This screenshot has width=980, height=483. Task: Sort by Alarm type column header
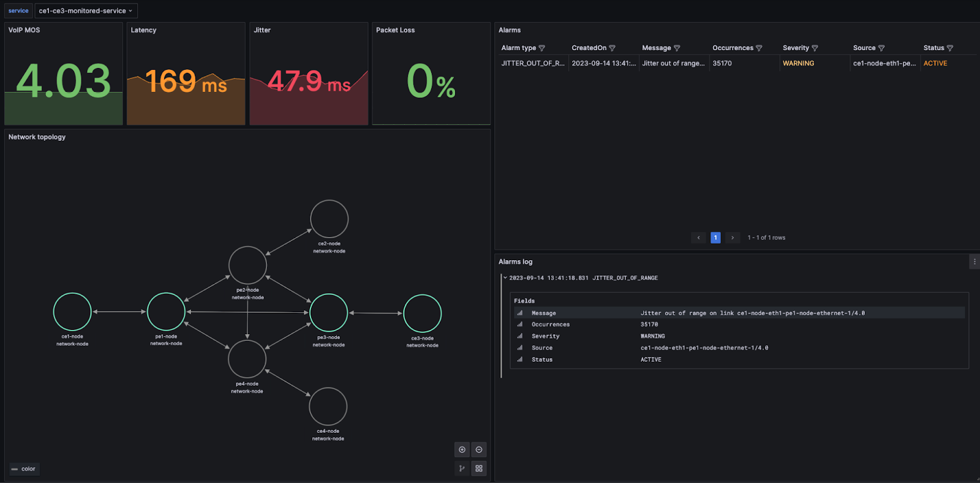click(x=519, y=48)
